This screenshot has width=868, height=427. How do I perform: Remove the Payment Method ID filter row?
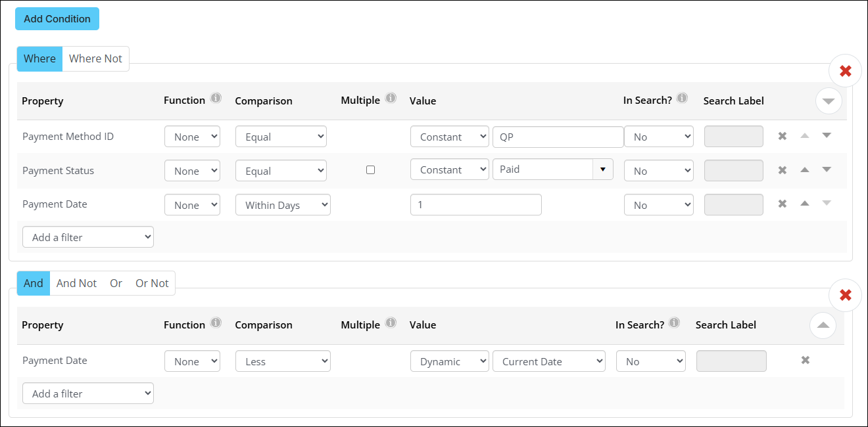pos(783,136)
